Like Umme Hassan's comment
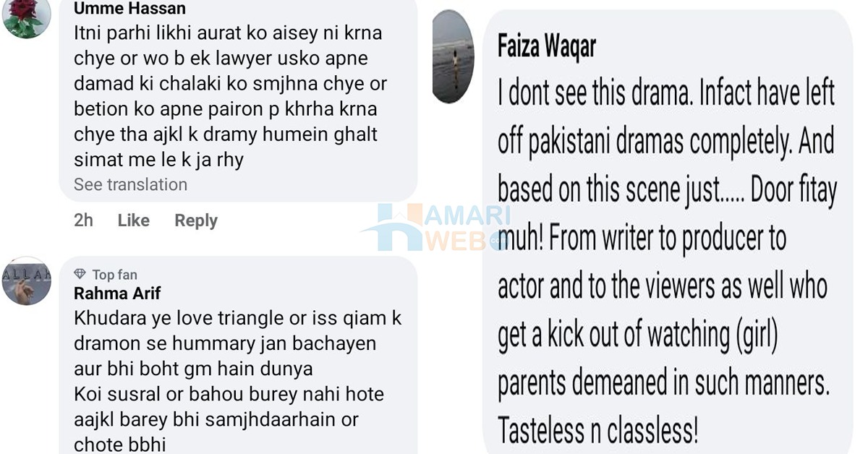Image resolution: width=868 pixels, height=454 pixels. [x=134, y=220]
